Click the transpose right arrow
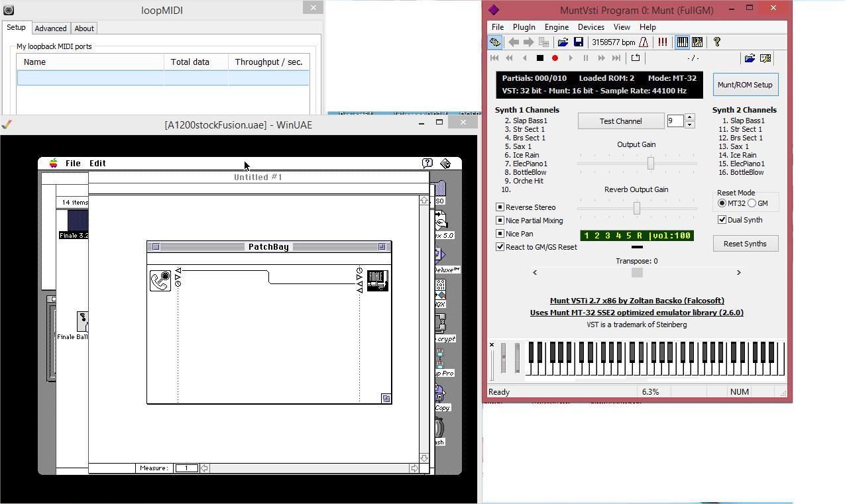This screenshot has height=504, width=845. pos(738,272)
